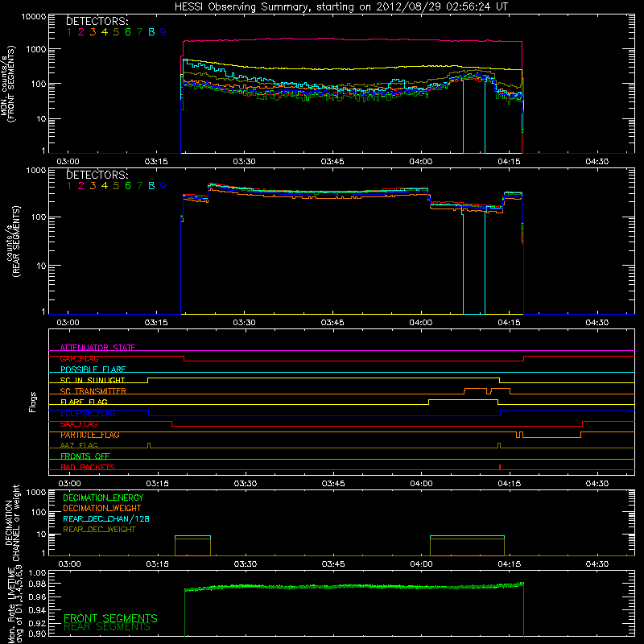The image size is (644, 644).
Task: Click the 10000 y-axis label in top plot
Action: (34, 17)
